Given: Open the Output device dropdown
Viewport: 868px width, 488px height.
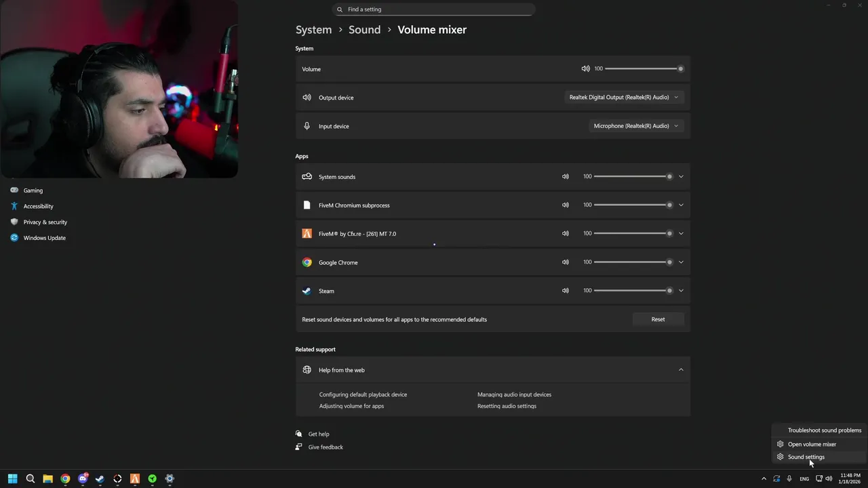Looking at the screenshot, I should [x=623, y=98].
